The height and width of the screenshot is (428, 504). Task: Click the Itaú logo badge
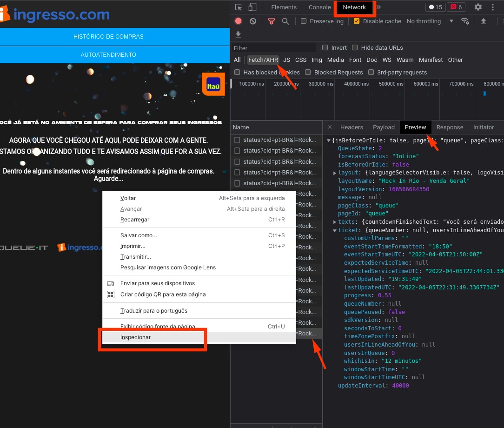(x=213, y=85)
